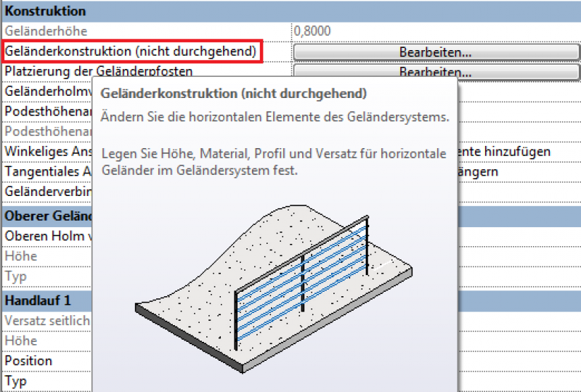Select the Geländerkonstruktion (nicht durchgehend) parameter label

click(131, 52)
